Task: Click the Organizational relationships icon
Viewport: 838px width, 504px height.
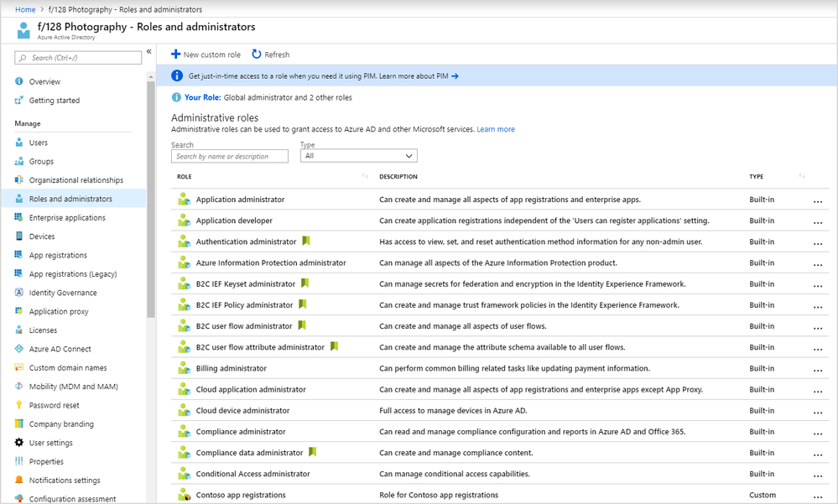Action: [x=19, y=179]
